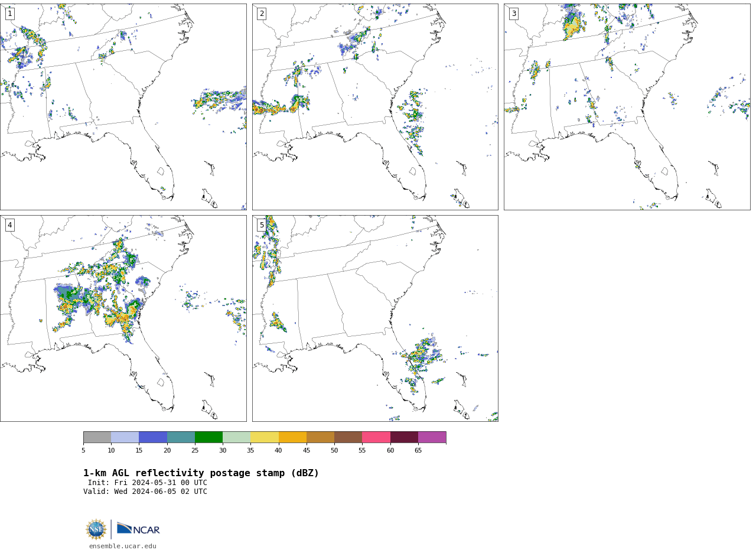Click the light lavender 10-15 dBZ swatch
The image size is (756, 553).
tap(125, 437)
